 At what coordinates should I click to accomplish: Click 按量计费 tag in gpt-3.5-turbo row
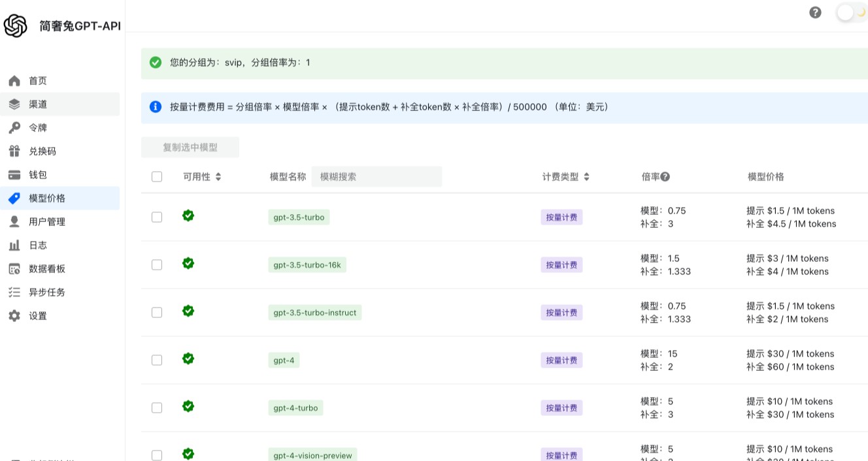click(561, 217)
